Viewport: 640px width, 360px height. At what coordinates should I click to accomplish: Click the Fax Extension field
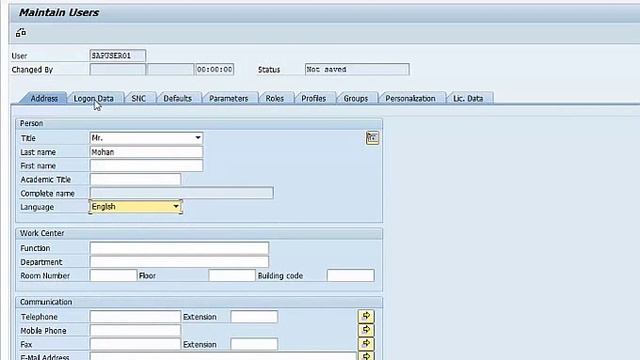tap(254, 344)
